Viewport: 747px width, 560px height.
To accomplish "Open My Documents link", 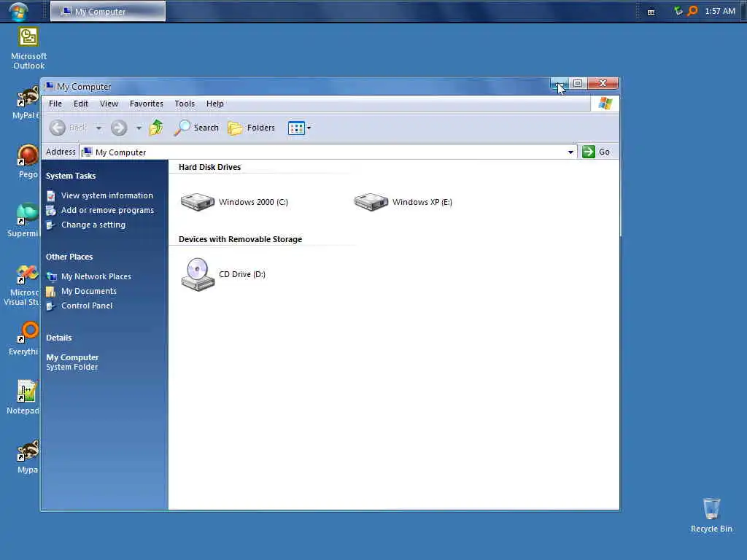I will point(88,291).
